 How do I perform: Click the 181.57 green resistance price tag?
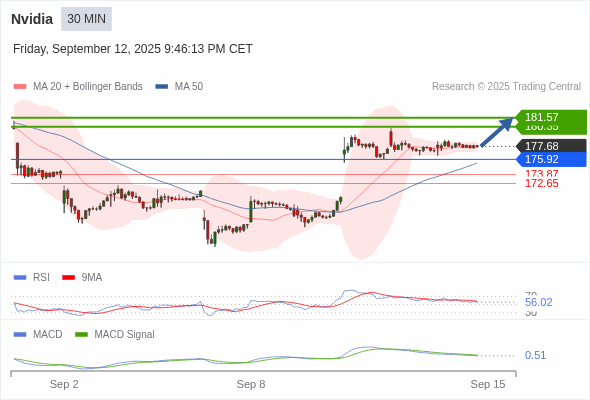pos(551,117)
